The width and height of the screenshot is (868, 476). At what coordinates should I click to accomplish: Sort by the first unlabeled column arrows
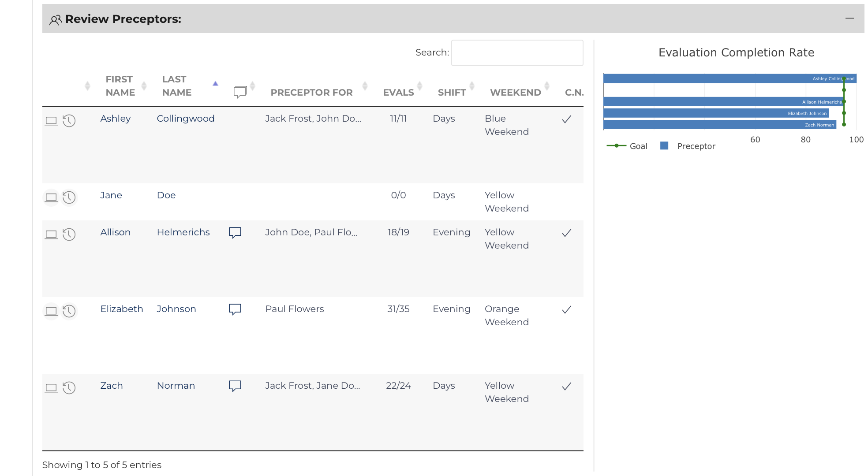(x=87, y=86)
